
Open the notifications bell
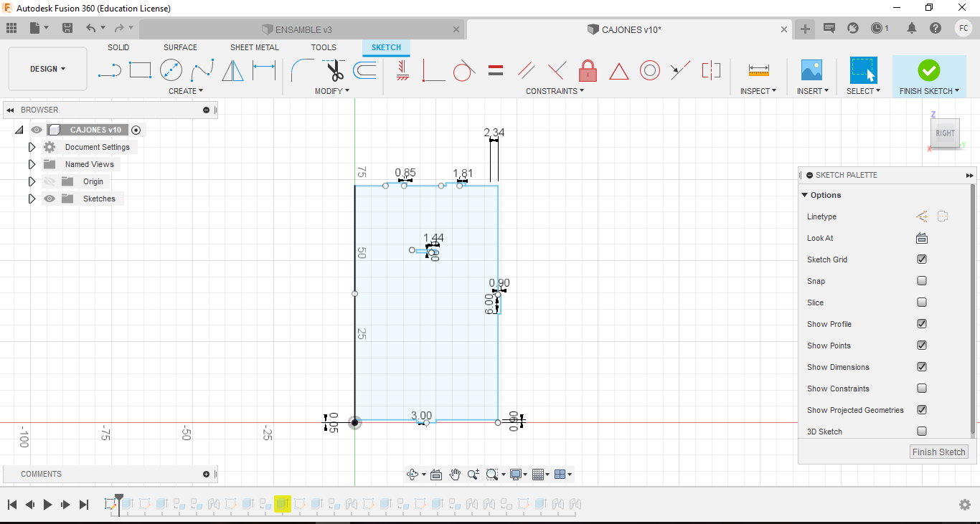(912, 28)
